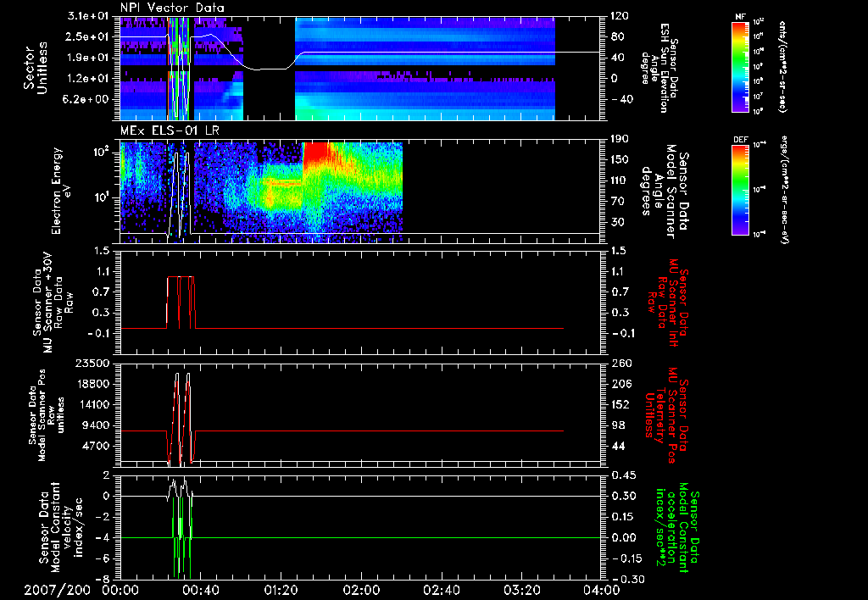868x600 pixels.
Task: Click the 'Electron Energy eV' axis label
Action: point(60,191)
